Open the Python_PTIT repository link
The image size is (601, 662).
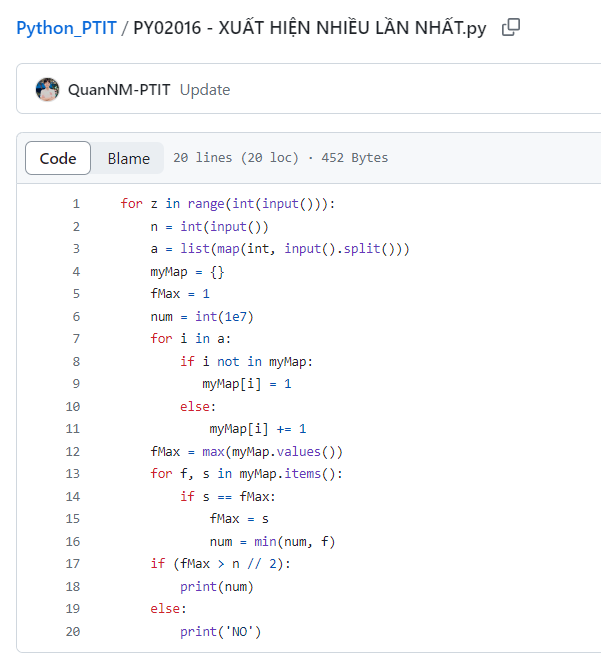[66, 28]
